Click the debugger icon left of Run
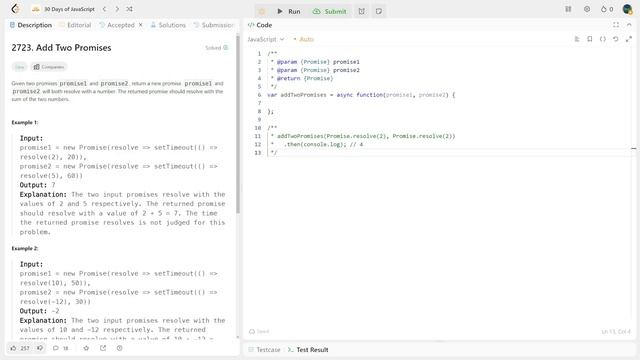This screenshot has width=640, height=360. tap(262, 11)
